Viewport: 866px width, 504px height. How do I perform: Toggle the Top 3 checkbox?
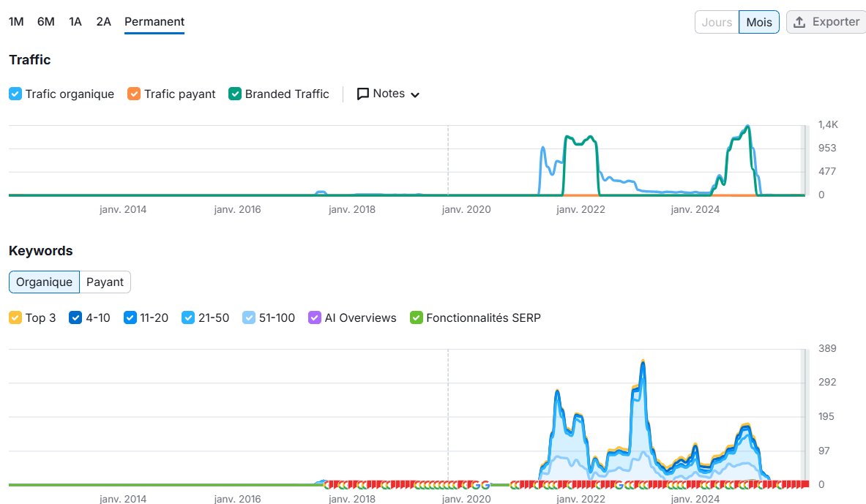[x=15, y=318]
